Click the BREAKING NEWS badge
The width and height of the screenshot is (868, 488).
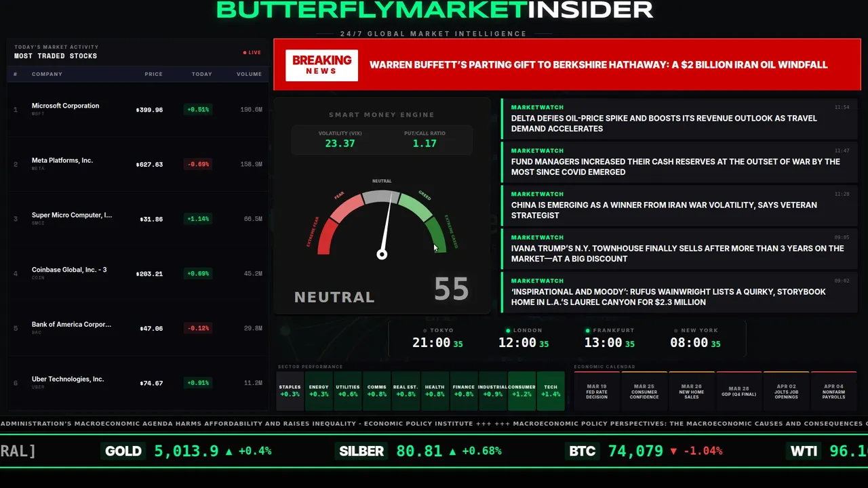[321, 65]
